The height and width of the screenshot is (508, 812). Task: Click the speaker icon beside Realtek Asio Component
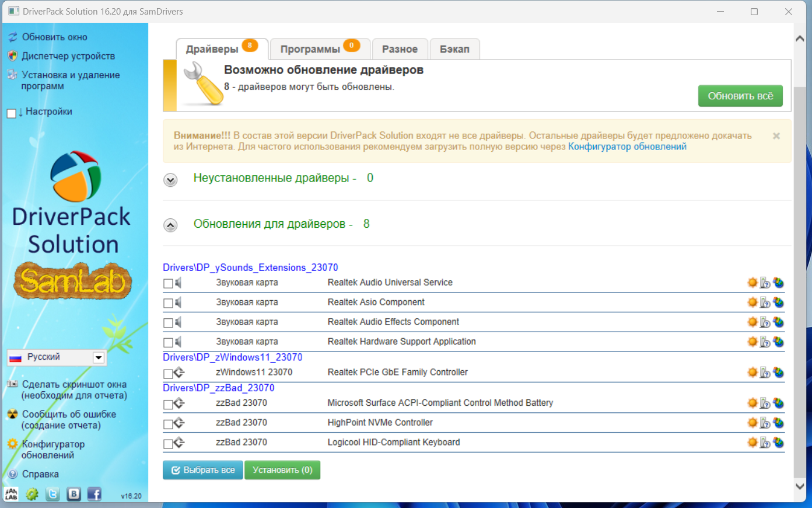pos(179,302)
